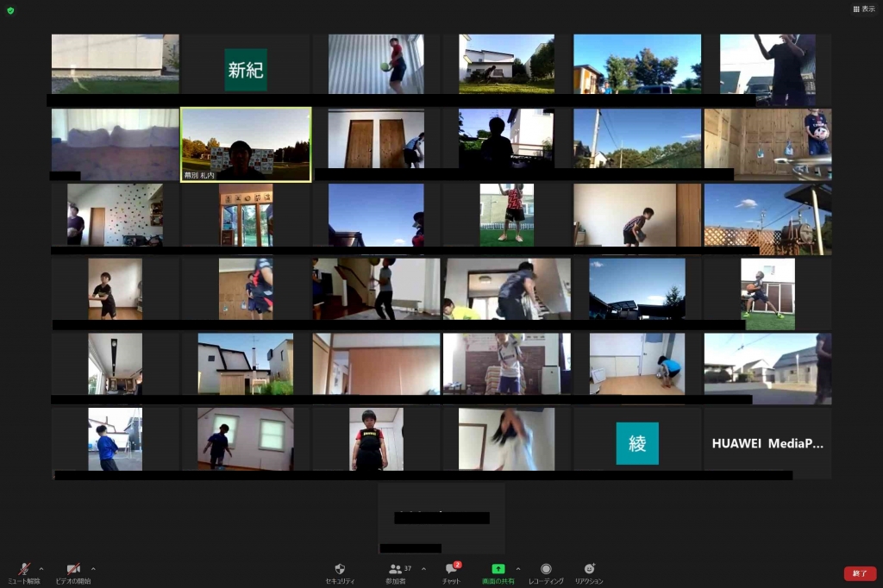Select the 綾 participant tile

click(x=637, y=443)
